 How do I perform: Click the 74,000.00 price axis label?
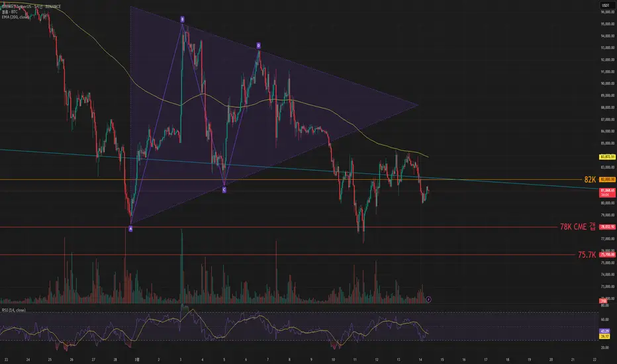(608, 275)
